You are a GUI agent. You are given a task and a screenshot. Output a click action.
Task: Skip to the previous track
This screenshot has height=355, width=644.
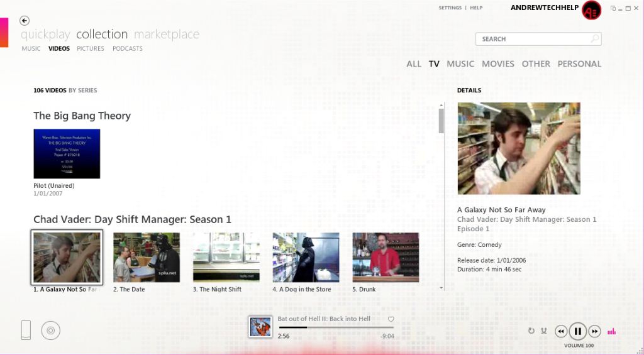[x=561, y=331]
